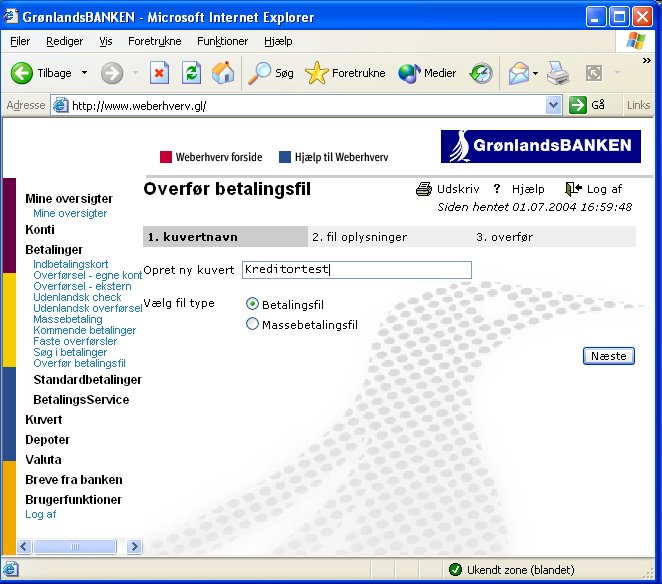Click the Tilbage back arrow icon

(21, 73)
